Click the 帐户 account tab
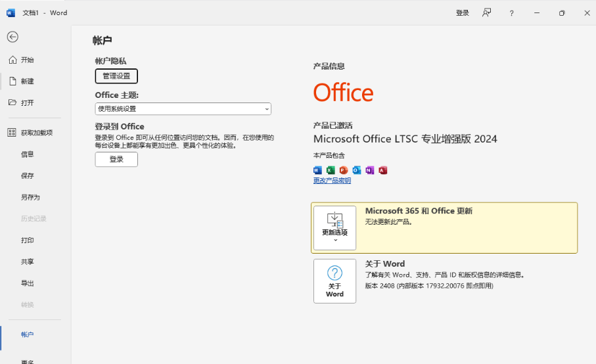Image resolution: width=596 pixels, height=364 pixels. pos(28,334)
